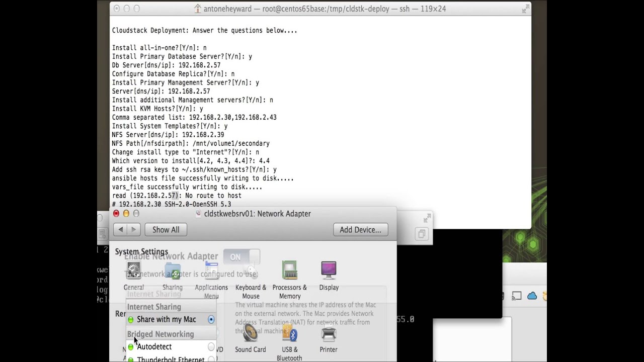Click the System Settings heading
This screenshot has width=644, height=362.
[x=141, y=251]
